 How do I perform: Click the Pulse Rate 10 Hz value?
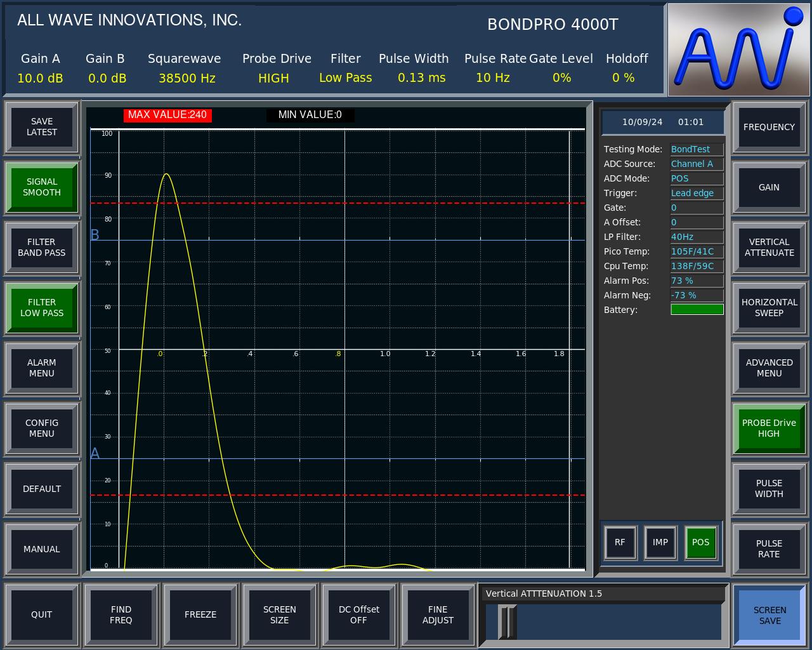[x=493, y=78]
